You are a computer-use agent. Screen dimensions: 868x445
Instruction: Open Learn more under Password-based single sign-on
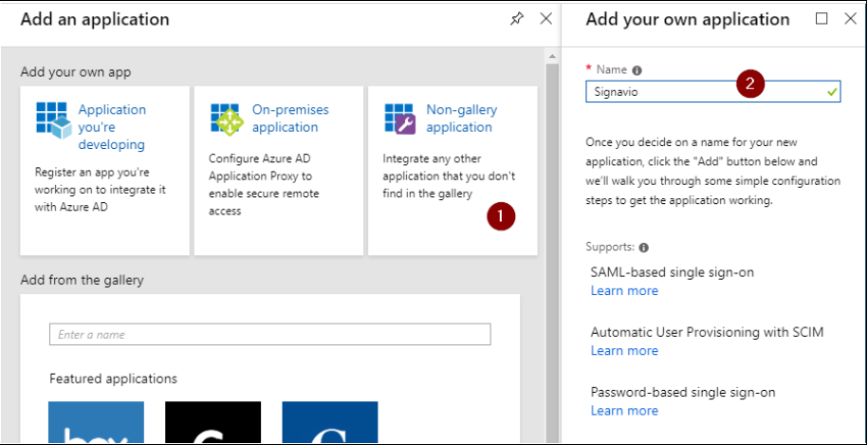coord(624,410)
